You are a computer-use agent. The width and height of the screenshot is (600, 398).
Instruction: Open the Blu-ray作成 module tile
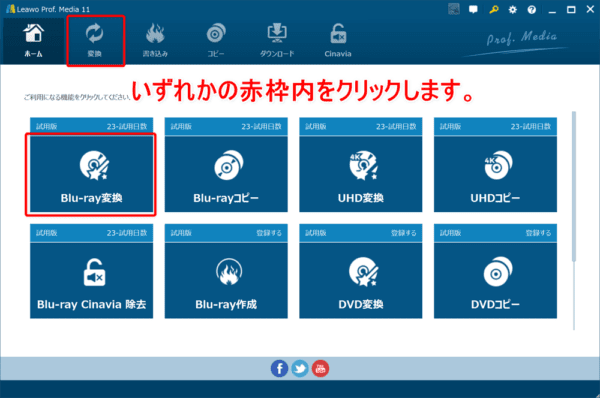[226, 281]
